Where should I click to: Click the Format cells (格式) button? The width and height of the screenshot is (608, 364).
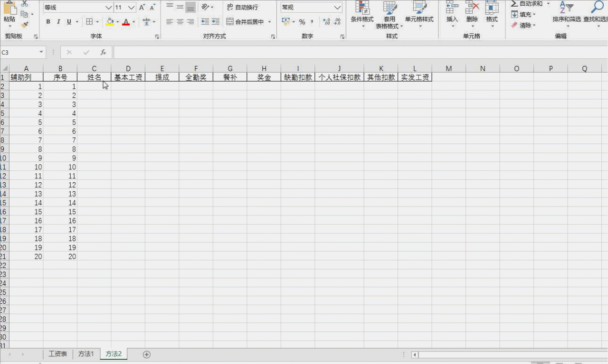492,14
